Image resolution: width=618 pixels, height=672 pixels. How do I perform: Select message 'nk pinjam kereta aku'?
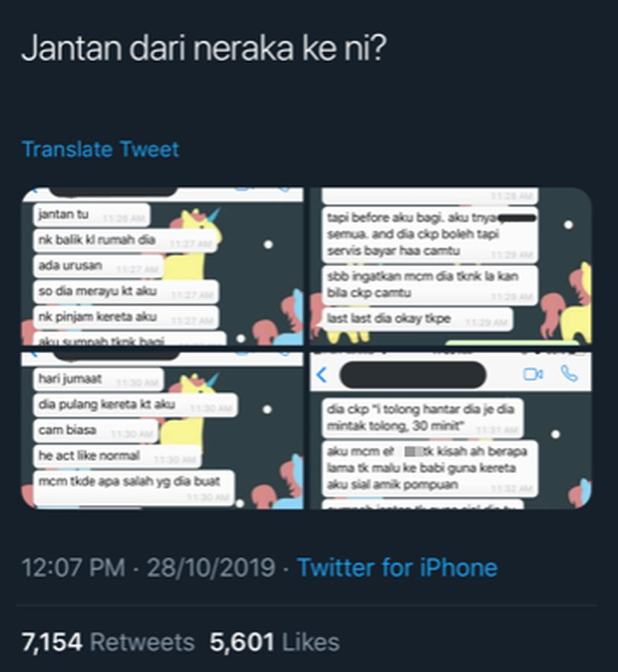127,317
